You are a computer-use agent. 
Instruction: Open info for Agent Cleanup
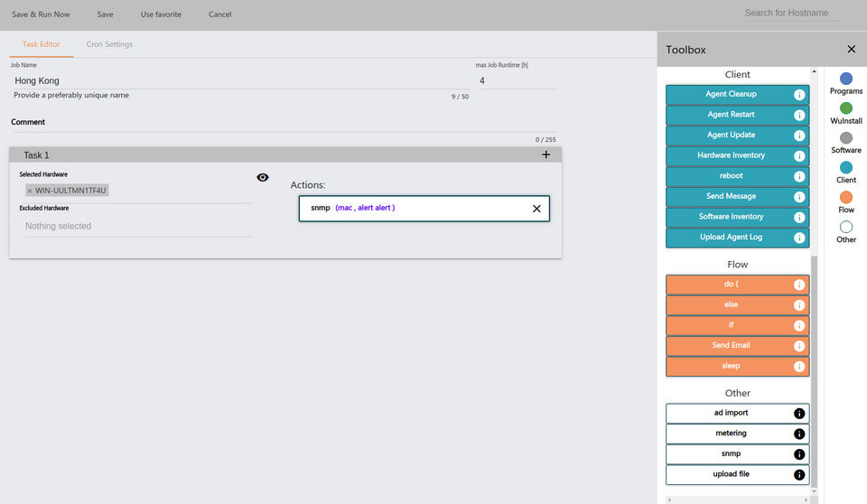coord(799,95)
